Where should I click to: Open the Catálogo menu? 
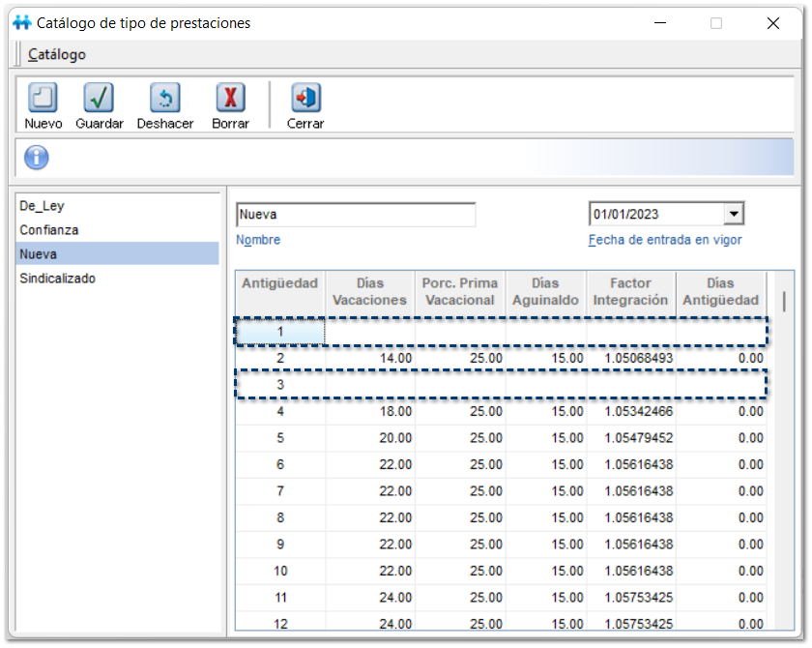(x=57, y=54)
